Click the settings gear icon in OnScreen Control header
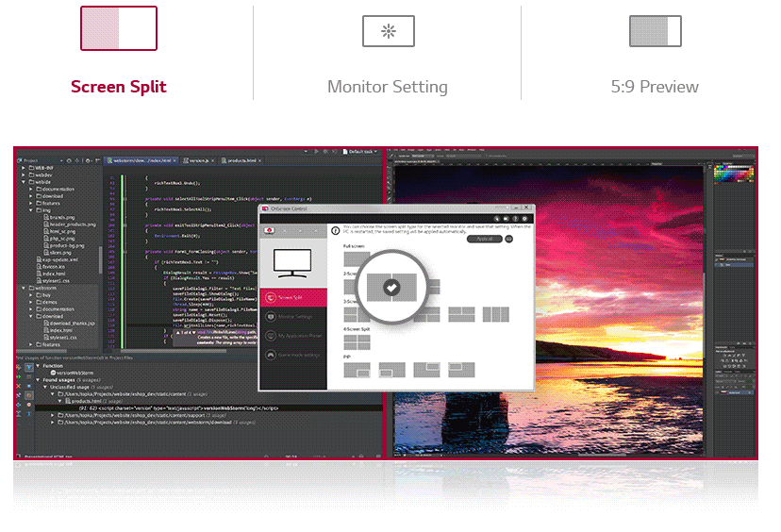This screenshot has height=532, width=781. [524, 219]
